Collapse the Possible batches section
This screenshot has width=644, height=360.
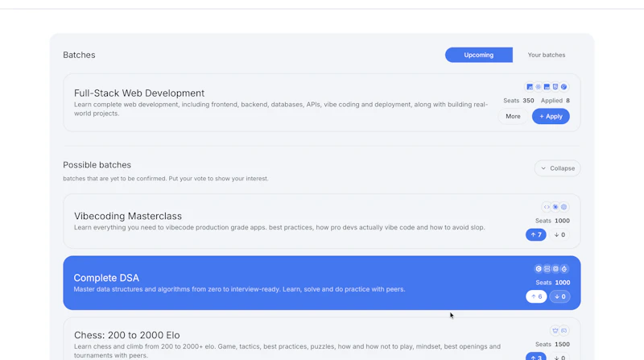[557, 168]
